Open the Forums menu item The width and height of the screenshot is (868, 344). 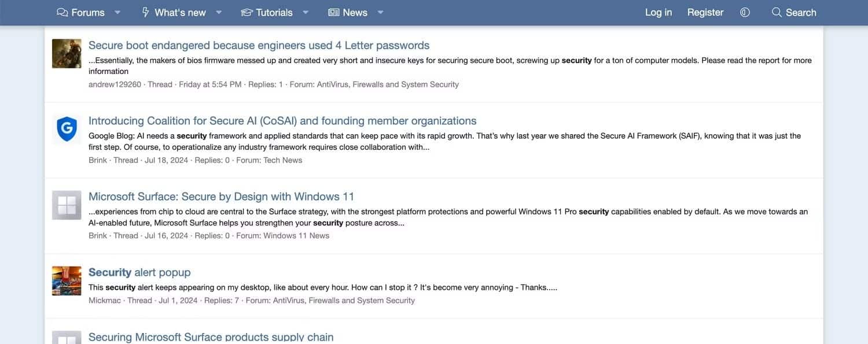coord(81,12)
